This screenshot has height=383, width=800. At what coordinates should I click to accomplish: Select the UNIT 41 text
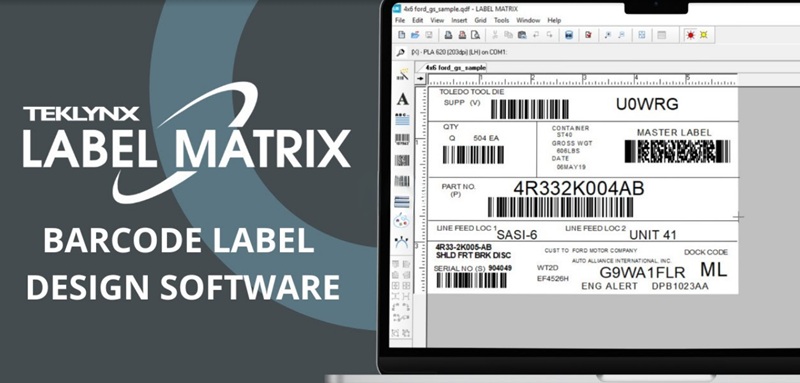[x=653, y=235]
